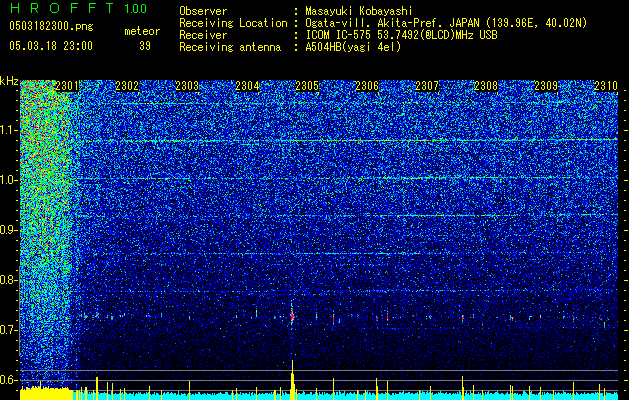Viewport: 629px width, 400px height.
Task: Click the 0.9 kHz axis label
Action: (9, 230)
